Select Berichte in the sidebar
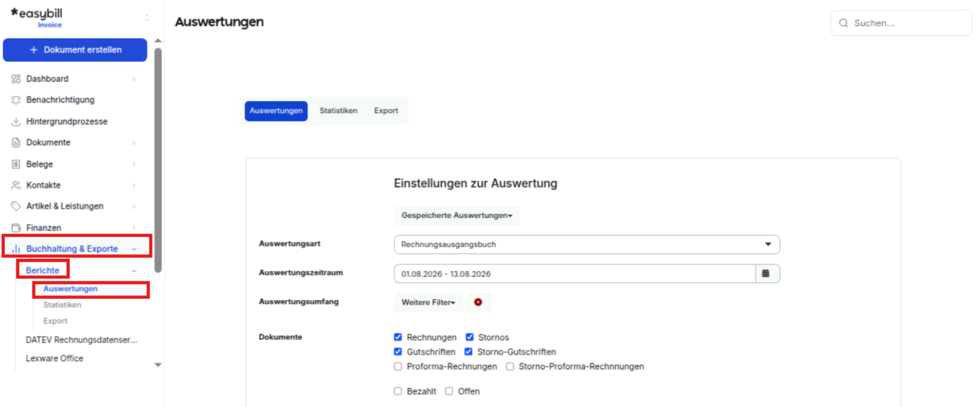 (x=43, y=270)
